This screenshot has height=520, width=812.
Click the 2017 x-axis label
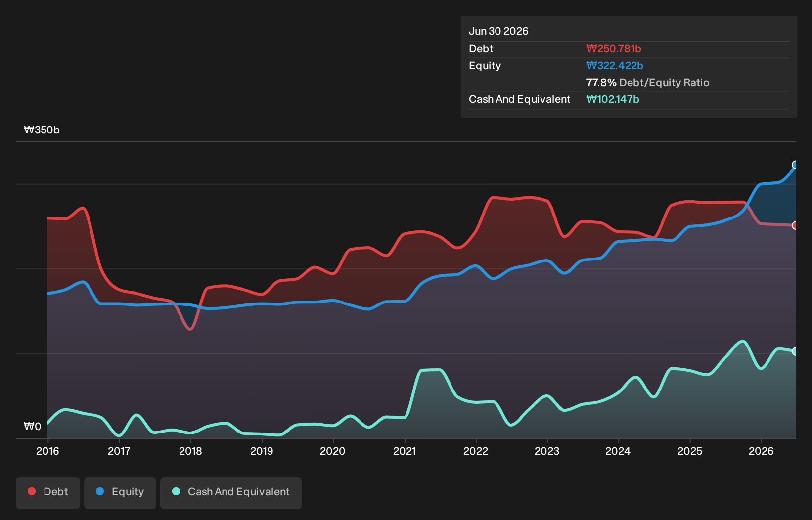[119, 451]
